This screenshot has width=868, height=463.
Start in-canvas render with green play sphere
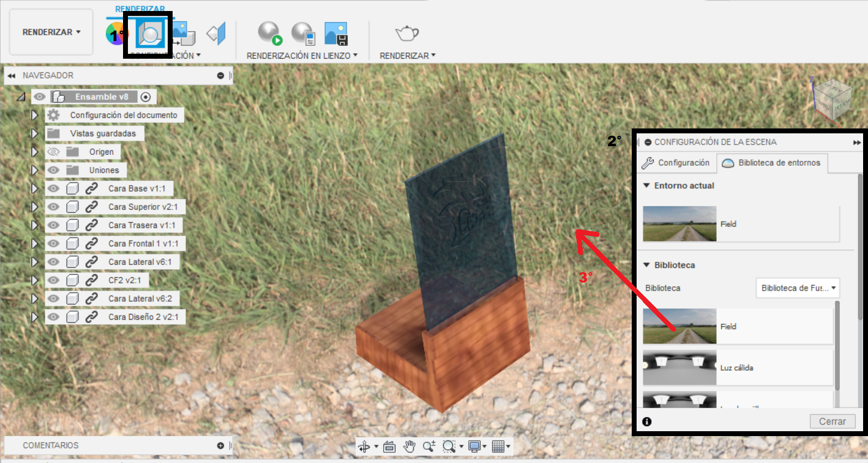click(x=269, y=34)
